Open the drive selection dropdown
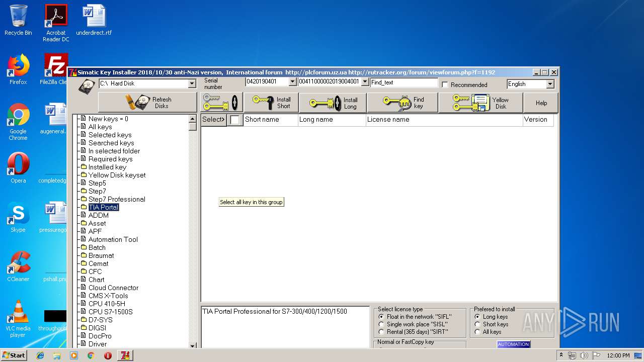 (192, 83)
